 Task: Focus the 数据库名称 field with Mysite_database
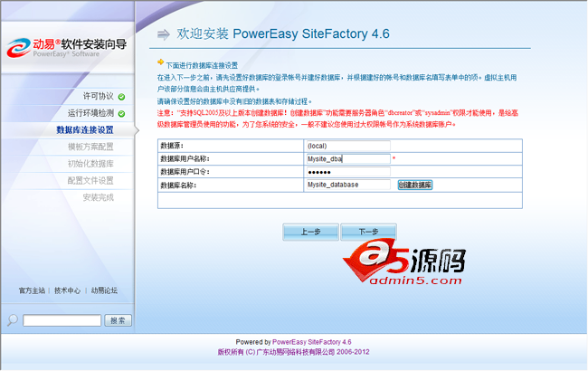348,185
